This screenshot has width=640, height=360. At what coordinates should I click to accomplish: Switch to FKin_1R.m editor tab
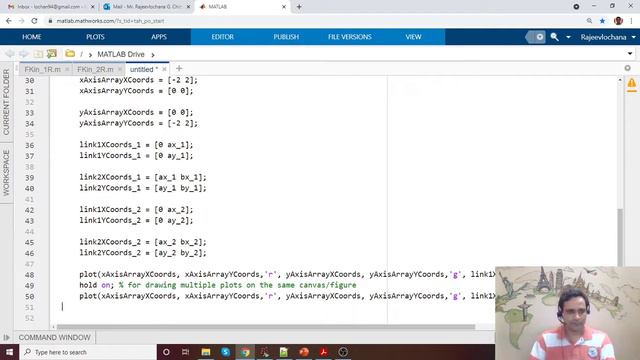tap(42, 69)
